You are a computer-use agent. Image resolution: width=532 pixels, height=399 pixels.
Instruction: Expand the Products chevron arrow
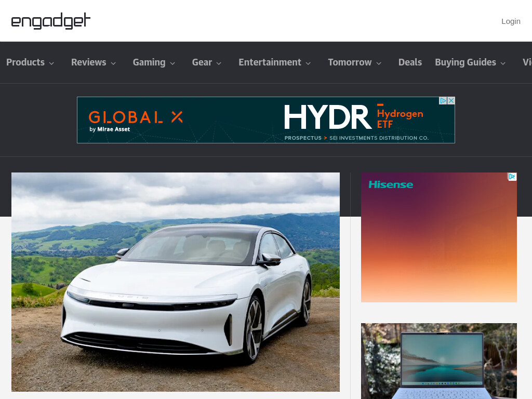click(51, 63)
